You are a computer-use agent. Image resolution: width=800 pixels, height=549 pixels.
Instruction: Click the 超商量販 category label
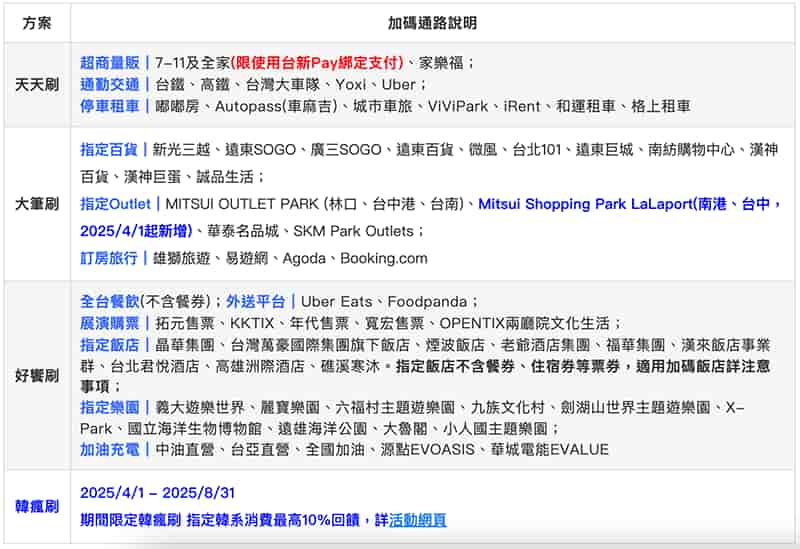[110, 63]
